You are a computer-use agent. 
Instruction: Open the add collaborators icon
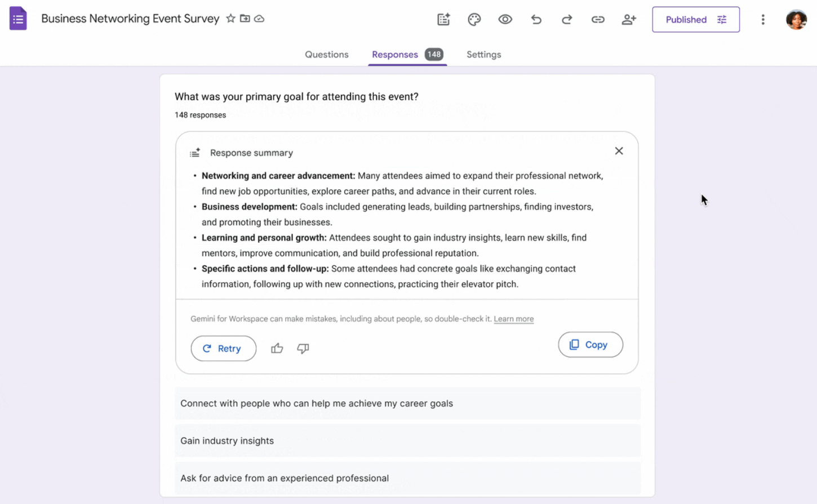pos(629,19)
